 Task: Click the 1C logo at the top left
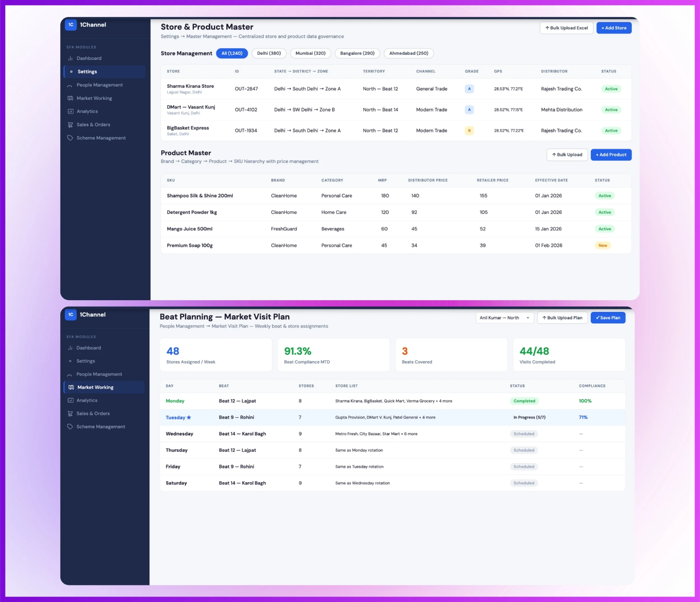[x=71, y=25]
